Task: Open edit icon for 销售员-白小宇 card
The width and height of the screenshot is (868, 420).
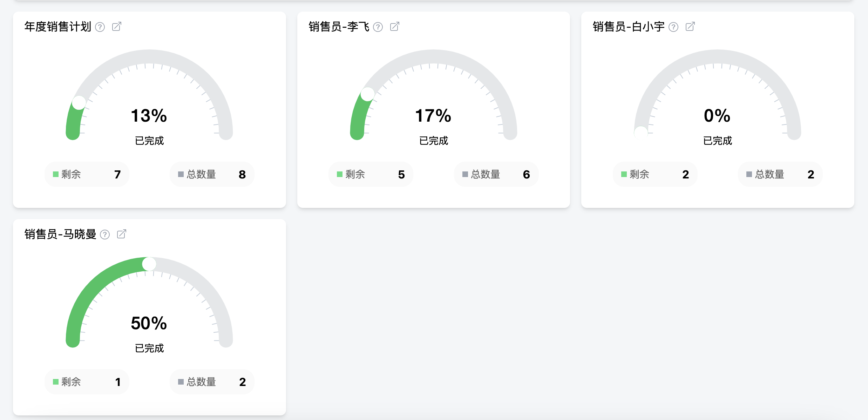Action: coord(690,27)
